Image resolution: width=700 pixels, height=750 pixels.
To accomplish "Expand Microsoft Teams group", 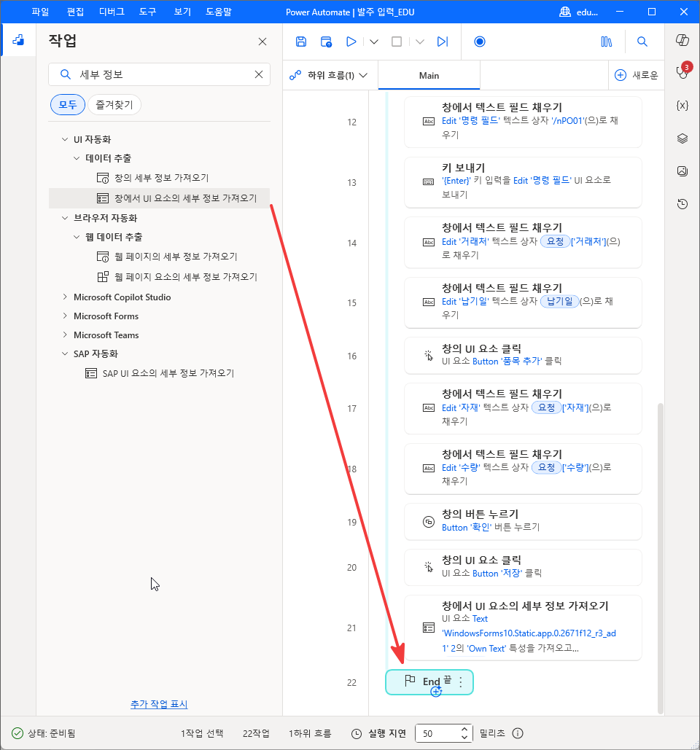I will click(65, 335).
